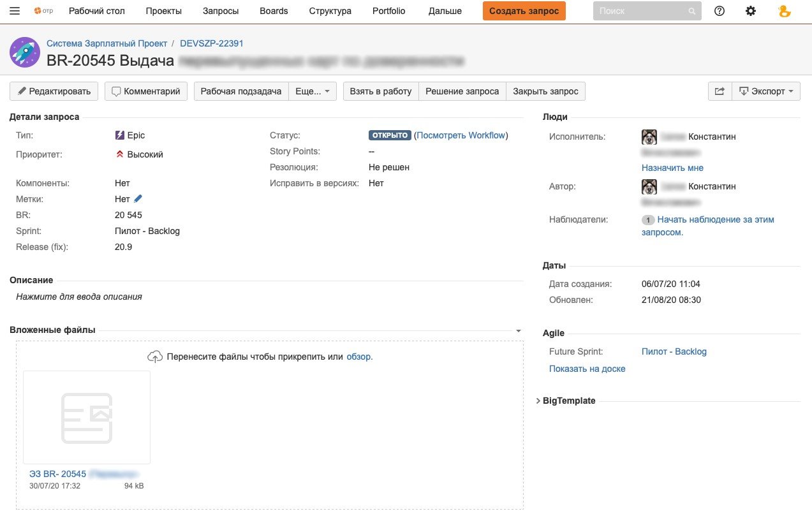Open the attached file thumbnail preview
The height and width of the screenshot is (523, 812).
87,417
